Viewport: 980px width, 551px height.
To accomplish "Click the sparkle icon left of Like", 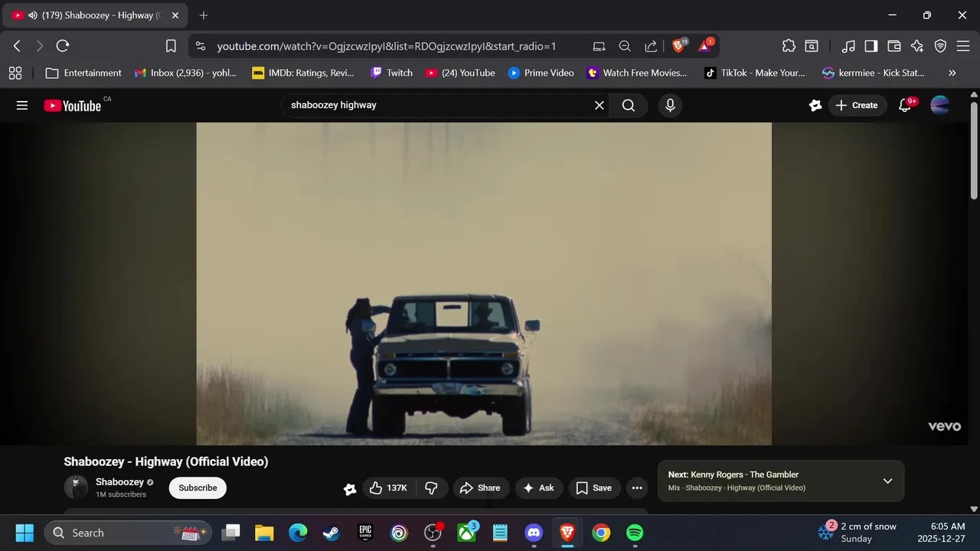I will (x=350, y=489).
